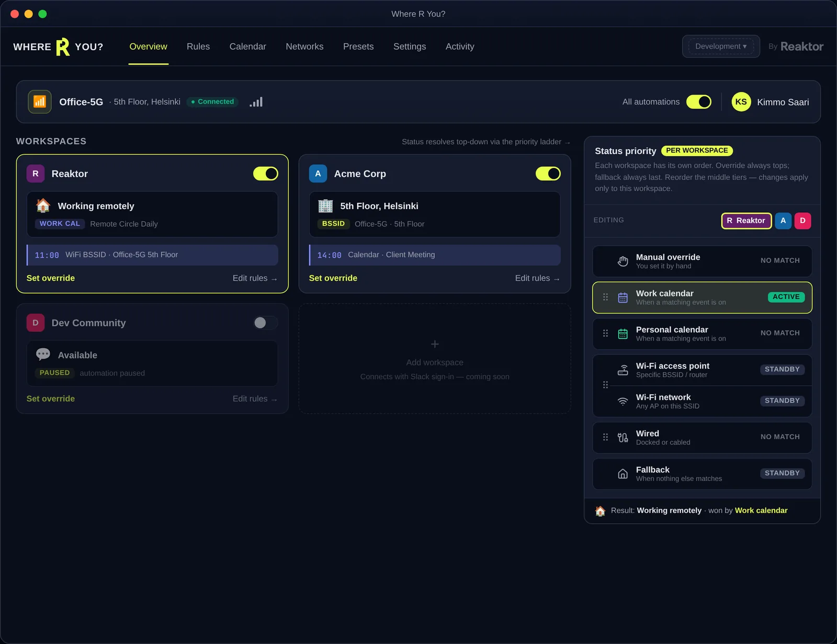The image size is (837, 644).
Task: Click the signal strength bars icon
Action: point(256,102)
